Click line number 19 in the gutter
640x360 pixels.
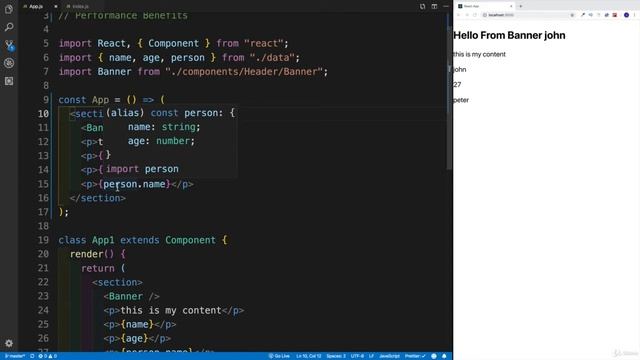pos(43,240)
